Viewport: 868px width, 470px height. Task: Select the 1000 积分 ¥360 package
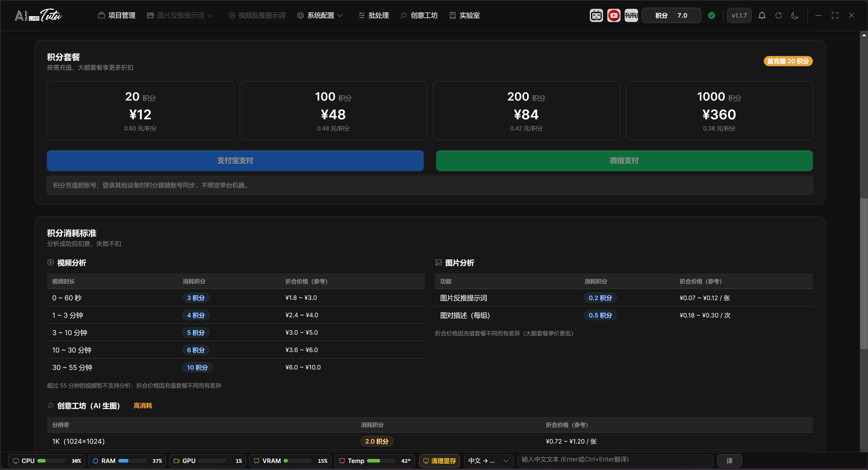[719, 111]
